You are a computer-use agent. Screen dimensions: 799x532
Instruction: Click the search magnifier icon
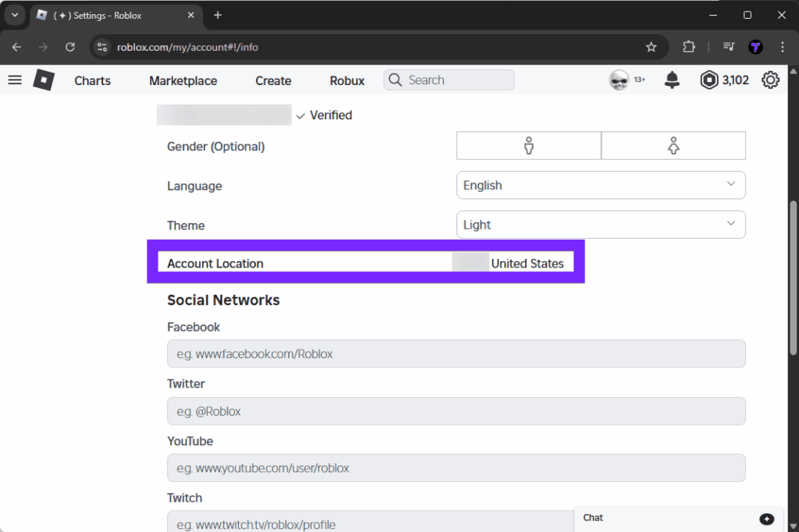(395, 80)
